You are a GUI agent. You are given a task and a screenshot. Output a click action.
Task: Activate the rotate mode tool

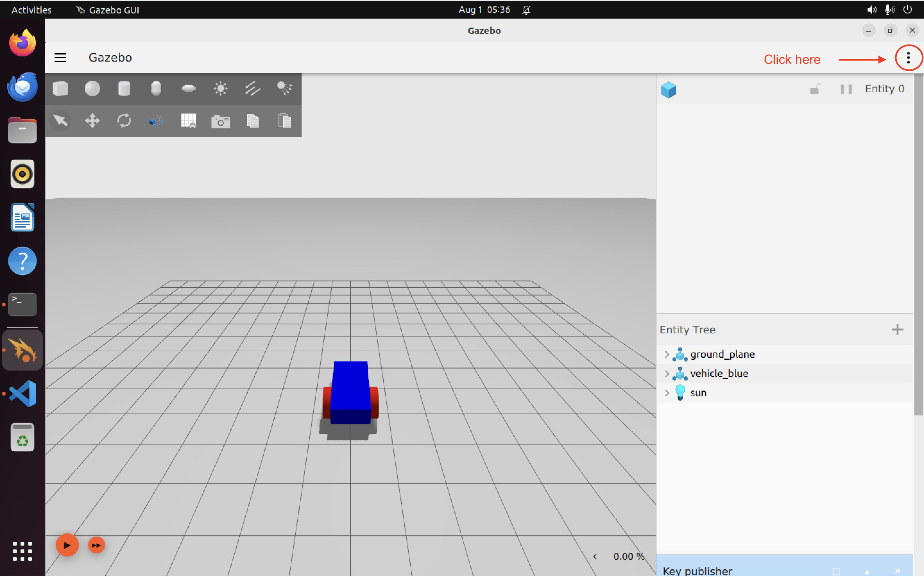(124, 121)
